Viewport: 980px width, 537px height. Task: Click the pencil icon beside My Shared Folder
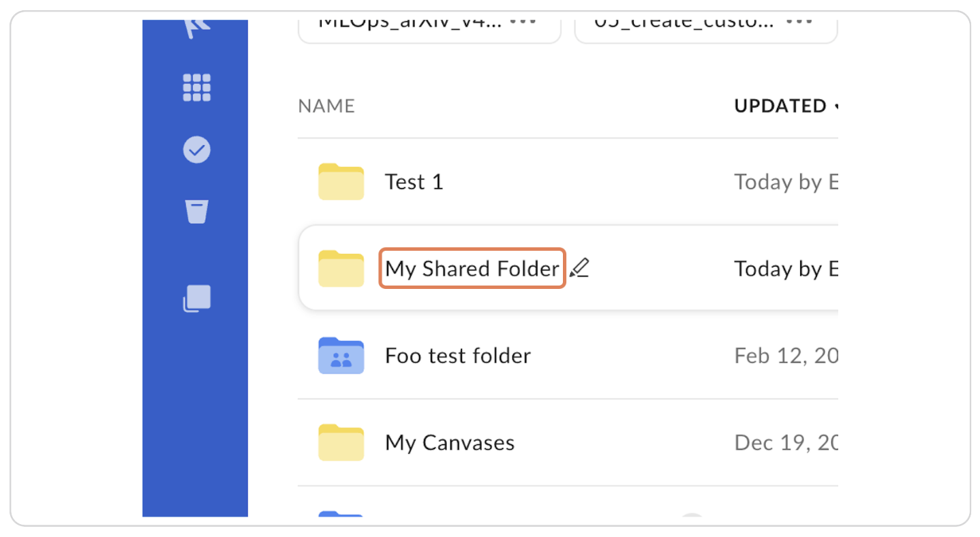tap(580, 267)
